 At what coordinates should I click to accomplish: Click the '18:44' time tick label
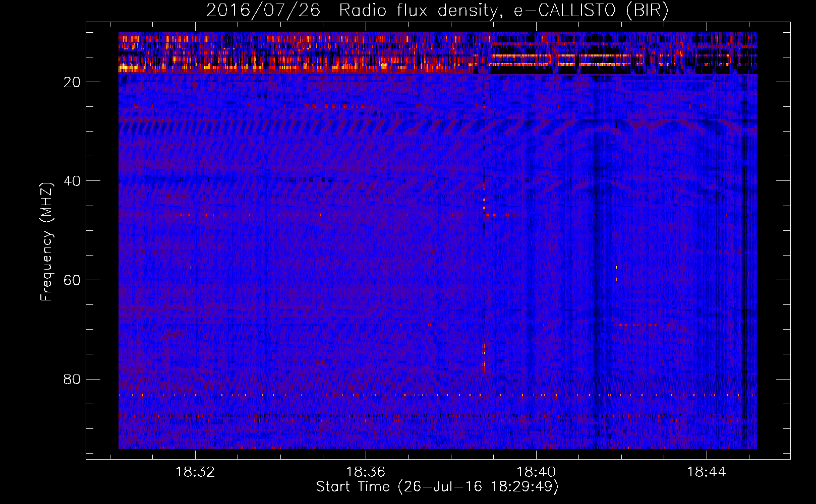(x=707, y=472)
